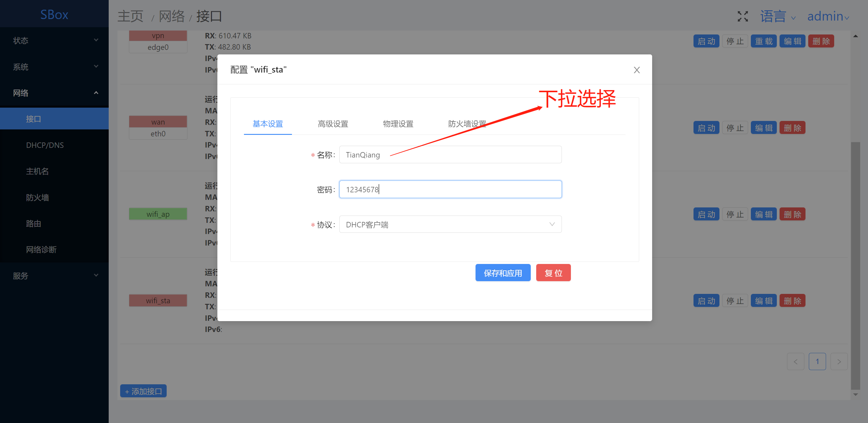868x423 pixels.
Task: Click the red 复位 reset button
Action: [553, 273]
